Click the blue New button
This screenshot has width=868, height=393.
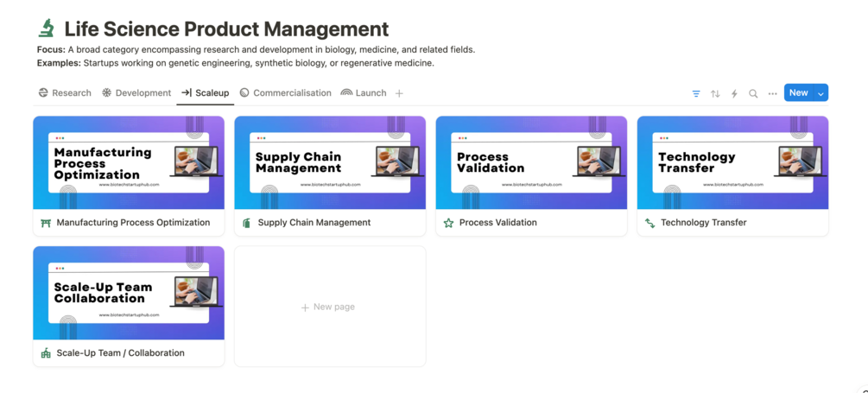(x=798, y=93)
